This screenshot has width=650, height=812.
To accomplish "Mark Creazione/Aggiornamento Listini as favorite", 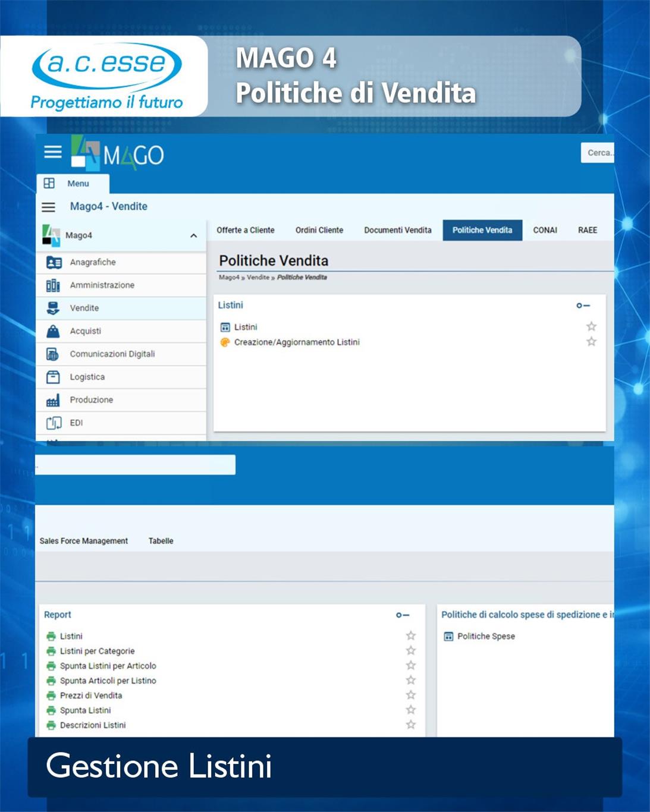I will 591,342.
